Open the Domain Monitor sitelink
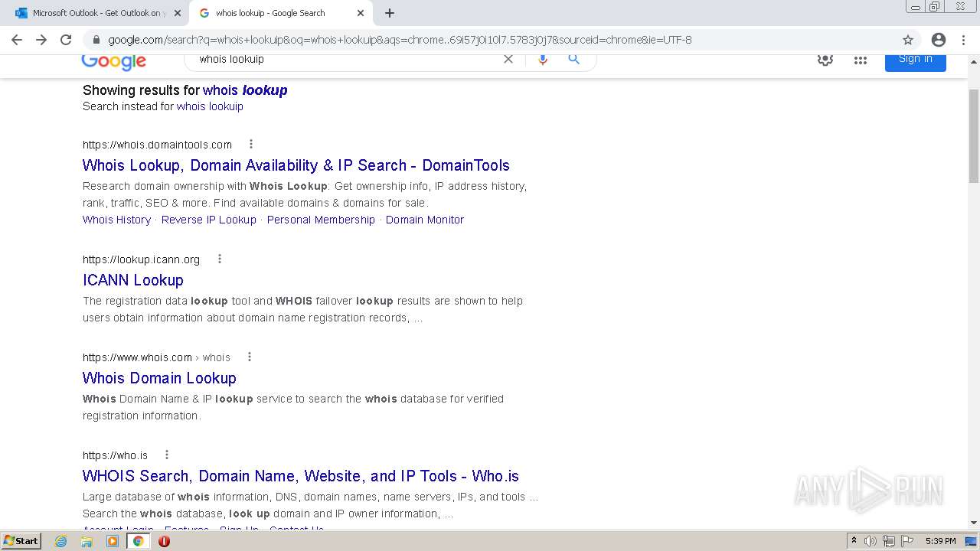The height and width of the screenshot is (551, 980). [x=425, y=220]
